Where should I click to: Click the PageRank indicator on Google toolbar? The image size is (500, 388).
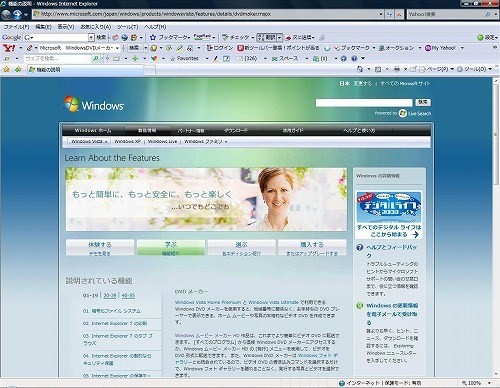[202, 37]
